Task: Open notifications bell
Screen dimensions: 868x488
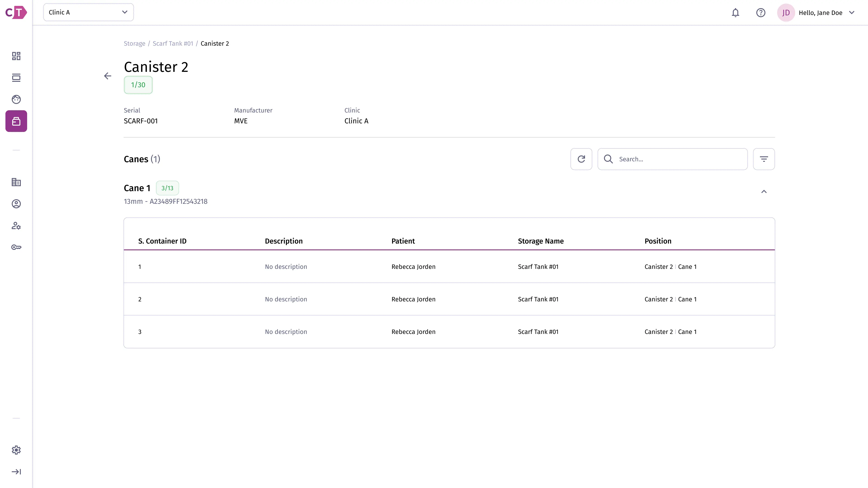Action: (x=735, y=13)
